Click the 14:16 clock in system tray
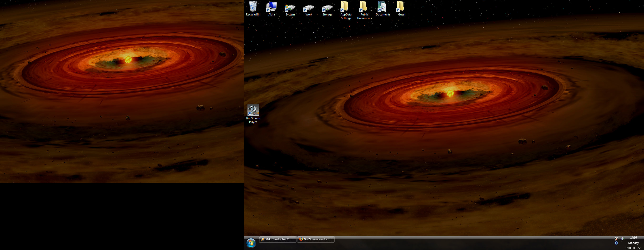Image resolution: width=644 pixels, height=250 pixels. 634,238
